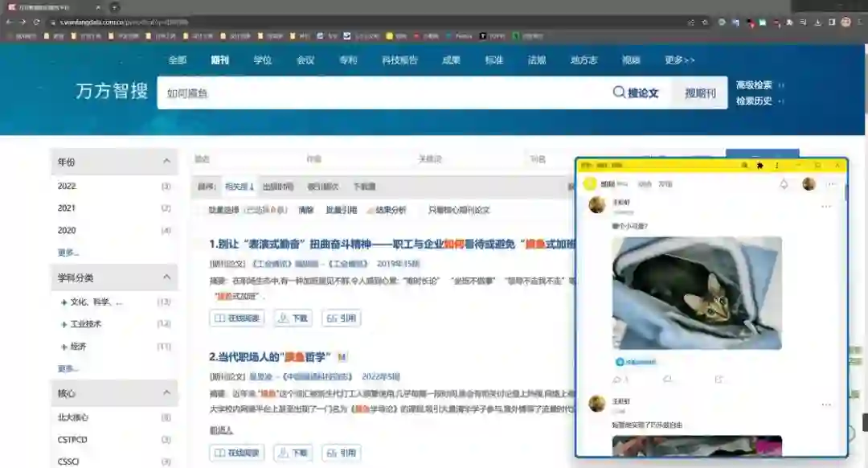Open a new browser tab
Viewport: 868px width, 468px height.
[x=115, y=7]
